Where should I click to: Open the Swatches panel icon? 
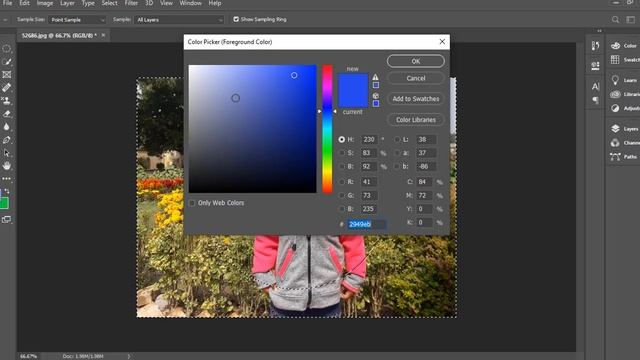[x=615, y=60]
